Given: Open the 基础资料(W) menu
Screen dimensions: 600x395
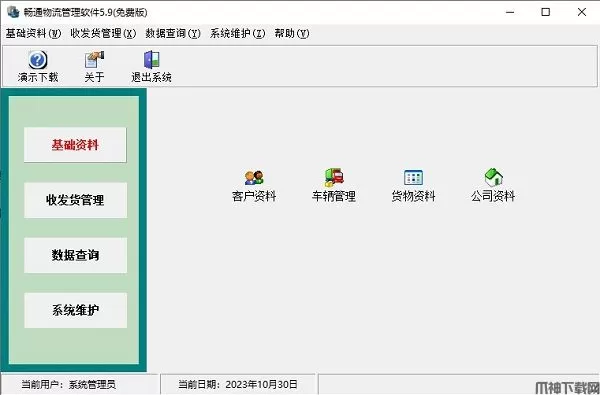Looking at the screenshot, I should point(33,34).
